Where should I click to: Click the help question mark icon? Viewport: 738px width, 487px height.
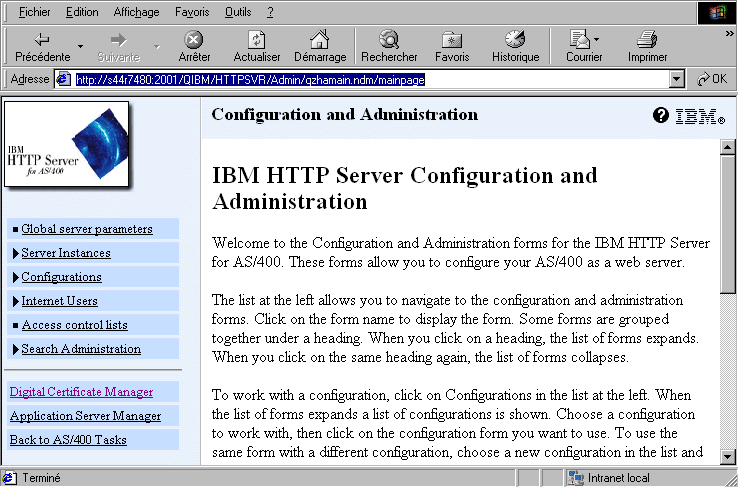pos(661,115)
